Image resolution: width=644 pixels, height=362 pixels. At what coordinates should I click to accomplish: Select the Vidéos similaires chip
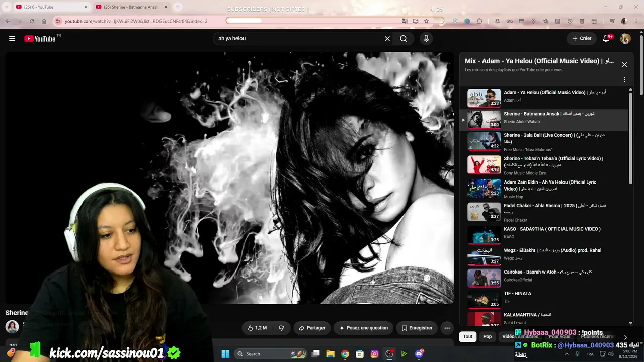point(520,337)
